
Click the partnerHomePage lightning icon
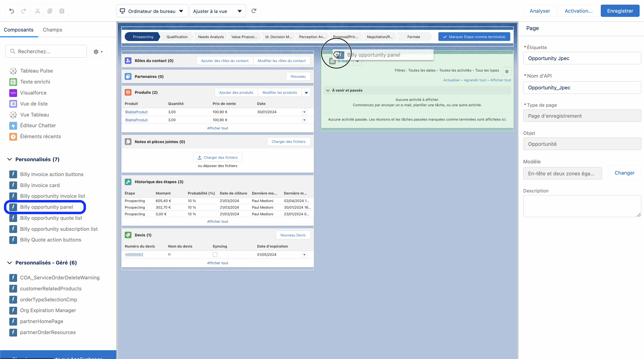click(x=13, y=321)
